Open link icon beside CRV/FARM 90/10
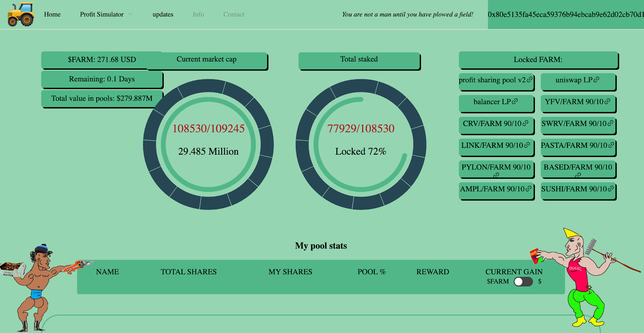Image resolution: width=644 pixels, height=333 pixels. click(525, 123)
